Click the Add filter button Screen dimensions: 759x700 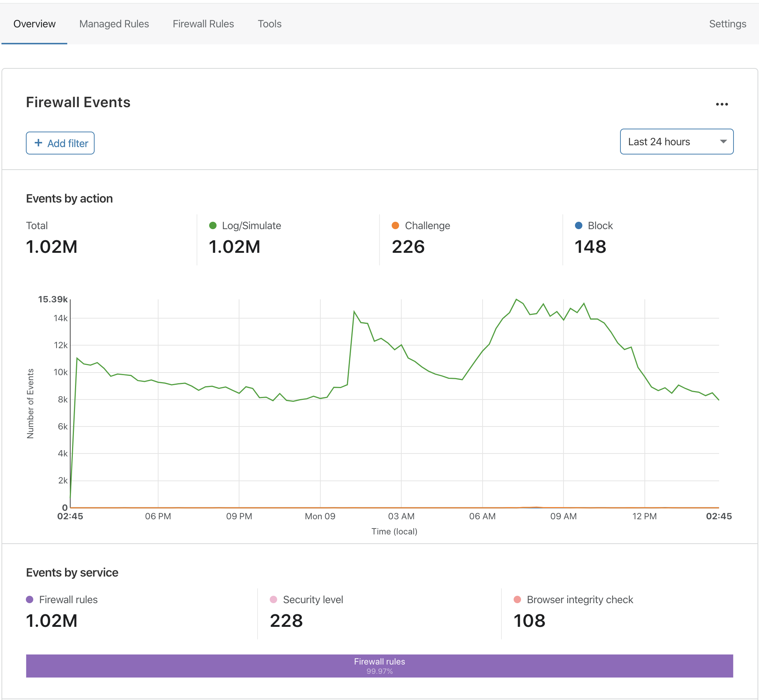coord(60,143)
